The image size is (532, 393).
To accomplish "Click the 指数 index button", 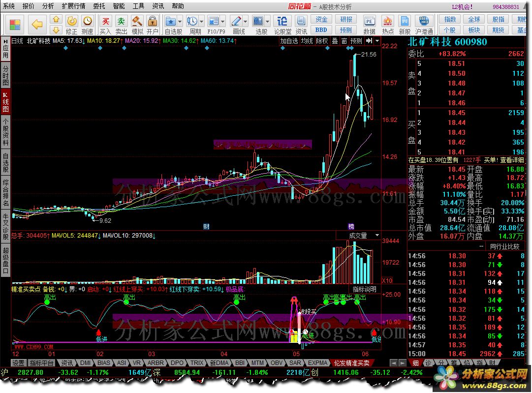I will 450,19.
